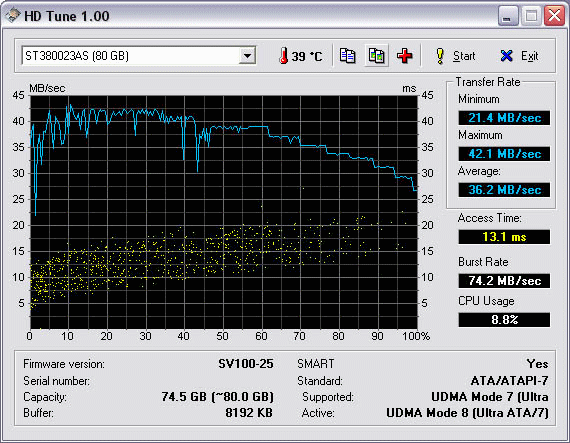Click the standard value ATA/ATAPI-7

[x=510, y=380]
